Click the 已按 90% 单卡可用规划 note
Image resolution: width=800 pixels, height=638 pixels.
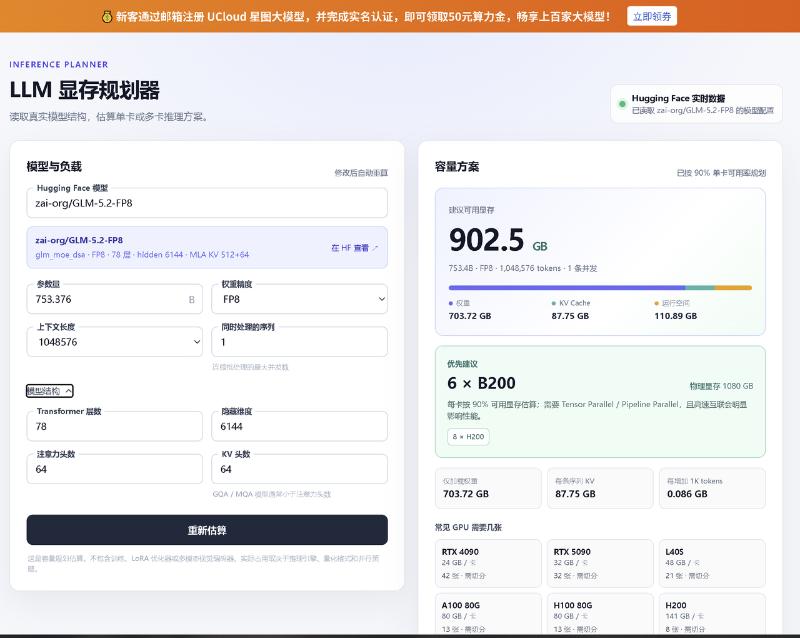[x=721, y=173]
